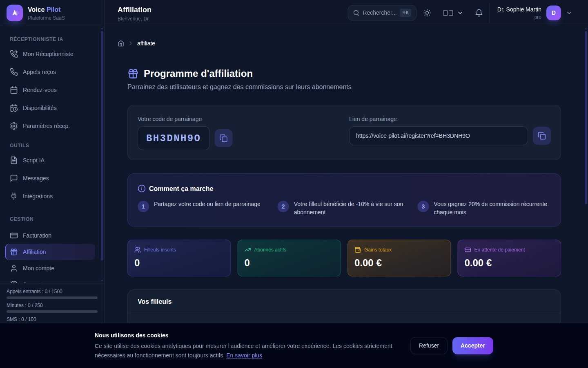Open Mon compte page
Image resolution: width=588 pixels, height=368 pixels.
[x=50, y=268]
